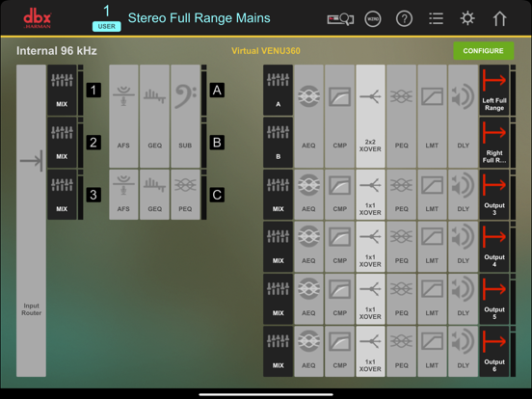Select channel label C

(x=217, y=195)
